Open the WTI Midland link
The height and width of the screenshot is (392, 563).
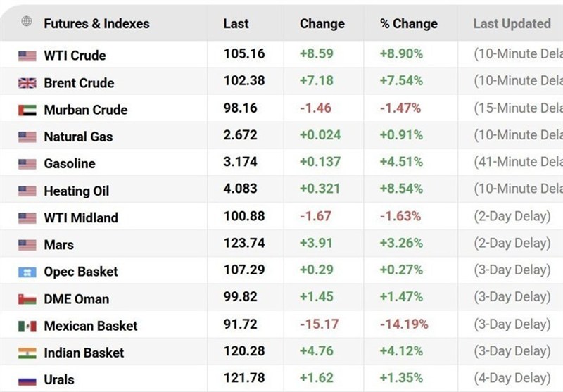point(81,217)
